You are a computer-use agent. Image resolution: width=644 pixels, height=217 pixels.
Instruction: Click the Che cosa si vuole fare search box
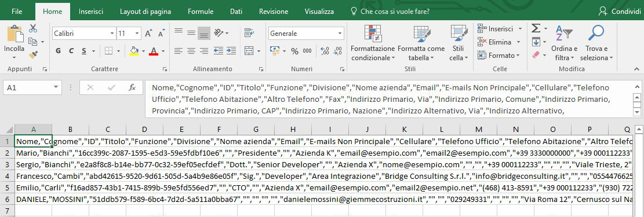[390, 12]
